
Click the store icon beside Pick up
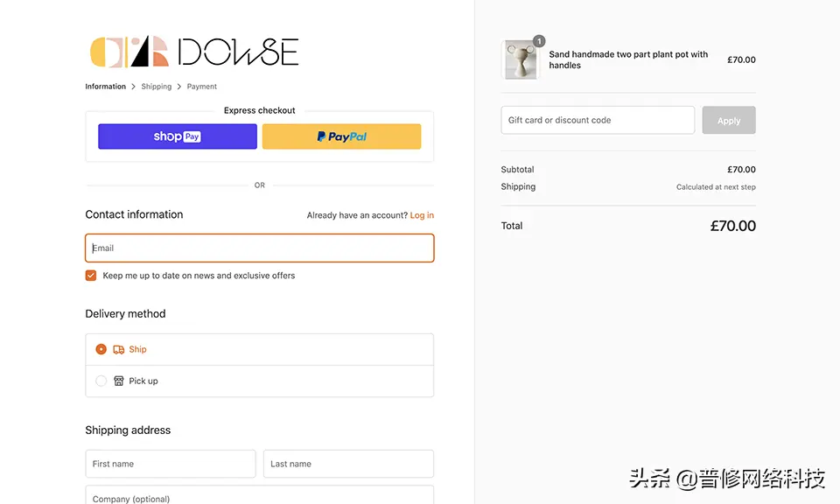[119, 381]
